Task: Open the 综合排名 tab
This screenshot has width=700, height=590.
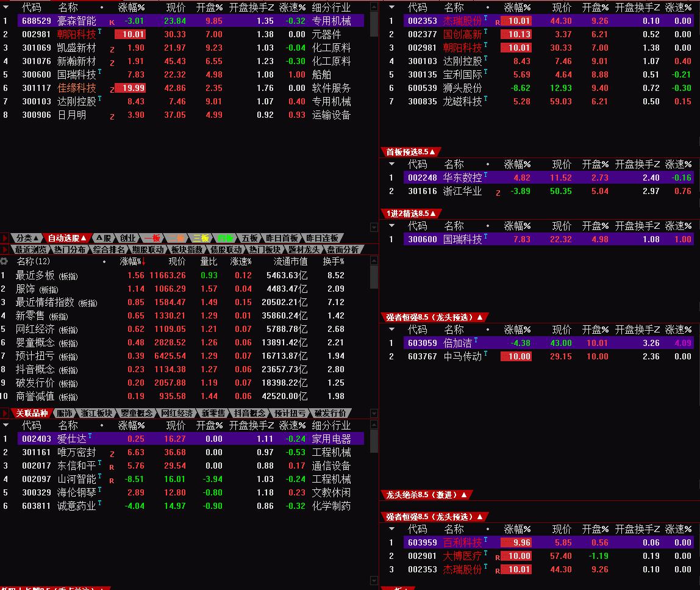Action: coord(109,250)
